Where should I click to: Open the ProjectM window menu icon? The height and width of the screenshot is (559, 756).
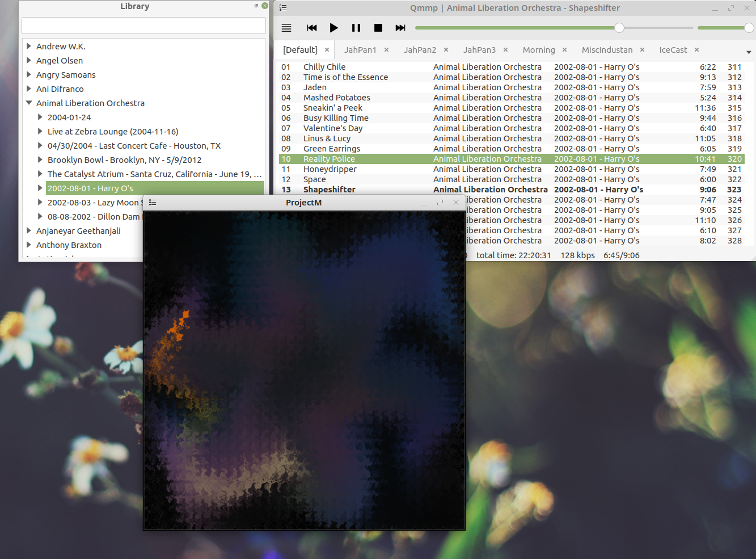click(x=153, y=203)
